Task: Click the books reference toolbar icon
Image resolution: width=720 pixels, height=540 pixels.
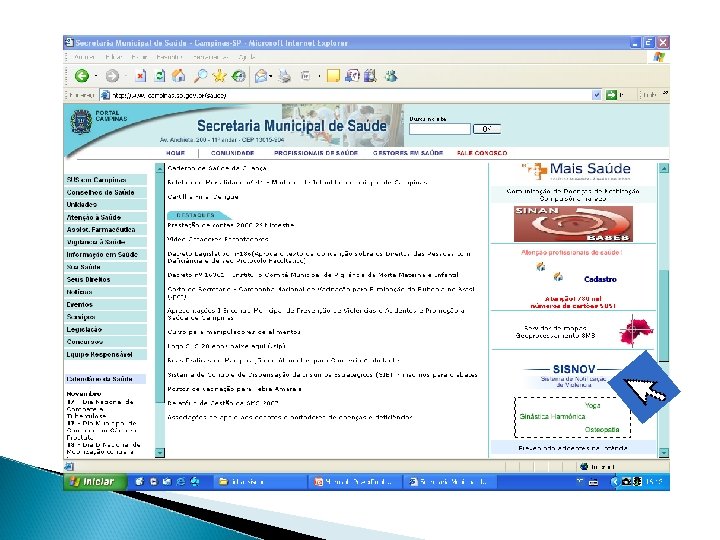Action: [370, 76]
